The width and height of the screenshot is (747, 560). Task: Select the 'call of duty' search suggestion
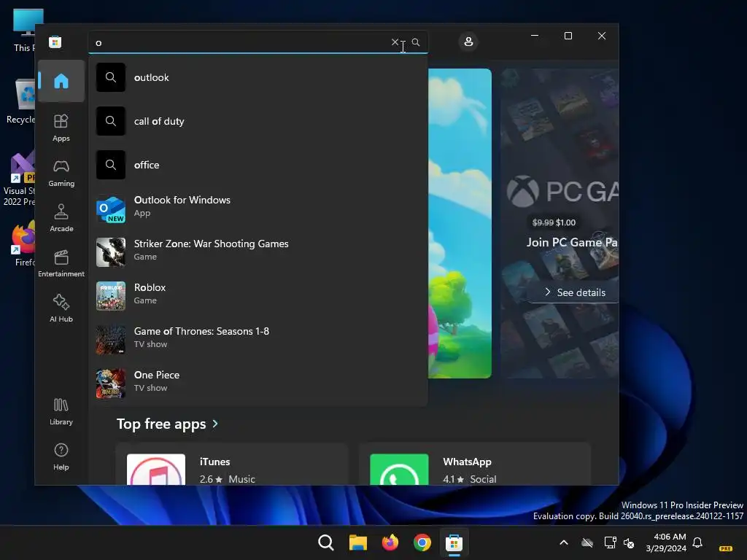click(258, 121)
